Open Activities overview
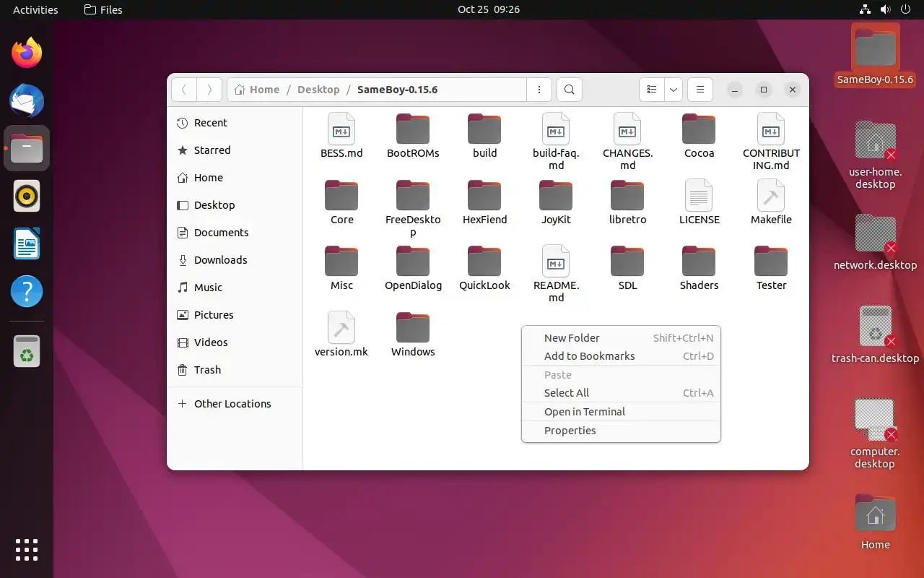Image resolution: width=924 pixels, height=578 pixels. coord(35,9)
